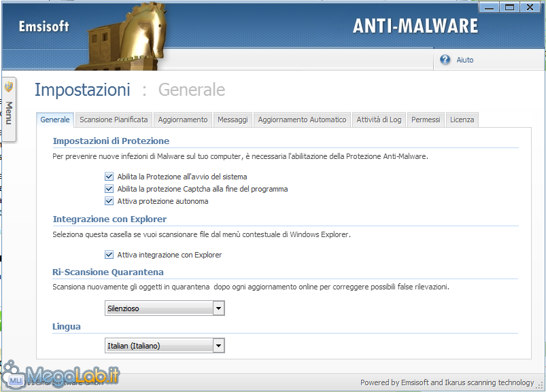
Task: Click the Impostazioni page title
Action: 82,90
